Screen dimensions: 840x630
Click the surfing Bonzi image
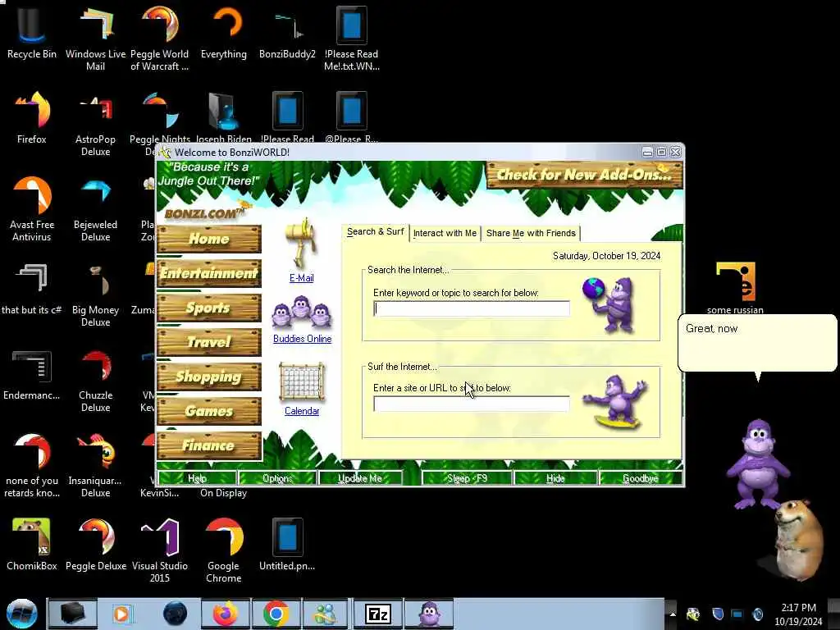click(615, 402)
